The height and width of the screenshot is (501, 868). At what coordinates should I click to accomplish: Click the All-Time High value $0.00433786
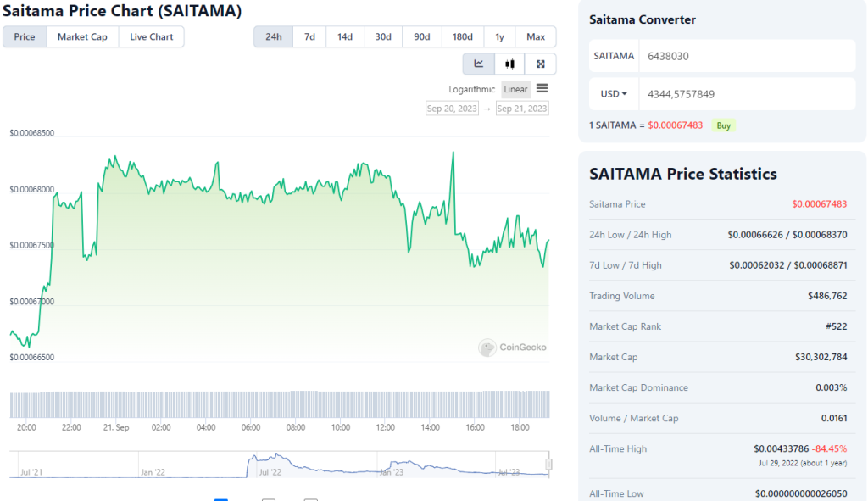coord(781,449)
